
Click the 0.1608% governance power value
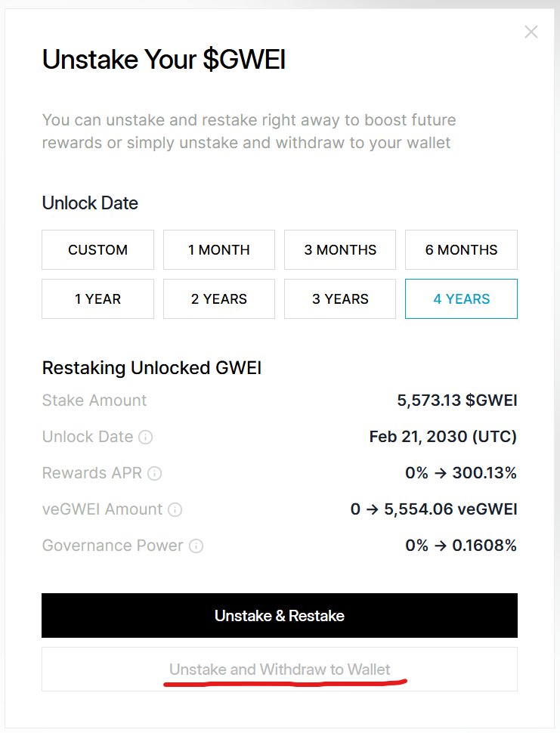[484, 546]
